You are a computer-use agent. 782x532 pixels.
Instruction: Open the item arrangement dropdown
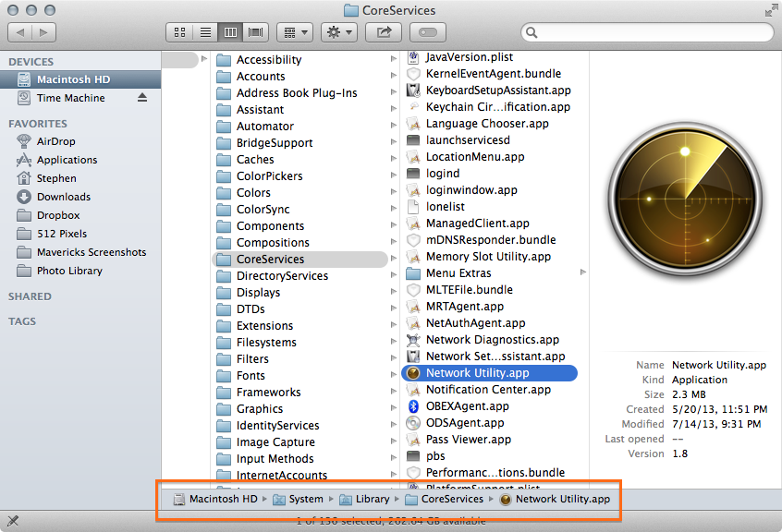click(x=295, y=33)
